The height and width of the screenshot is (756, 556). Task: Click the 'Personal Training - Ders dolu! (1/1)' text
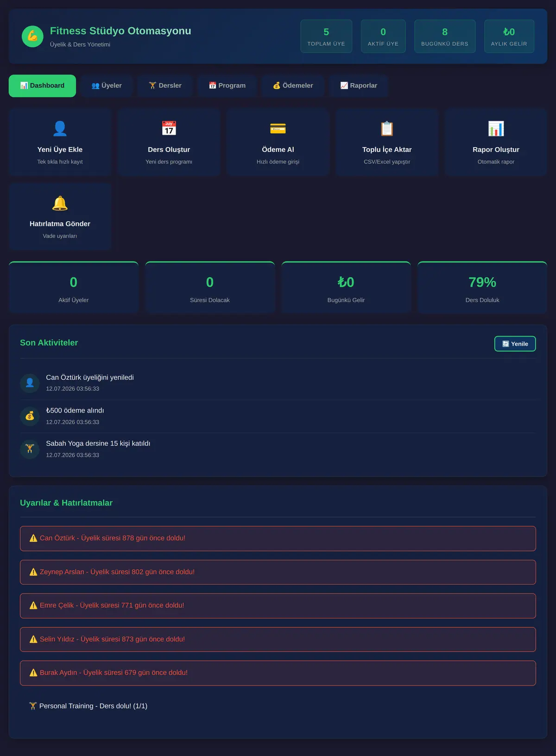tap(93, 706)
